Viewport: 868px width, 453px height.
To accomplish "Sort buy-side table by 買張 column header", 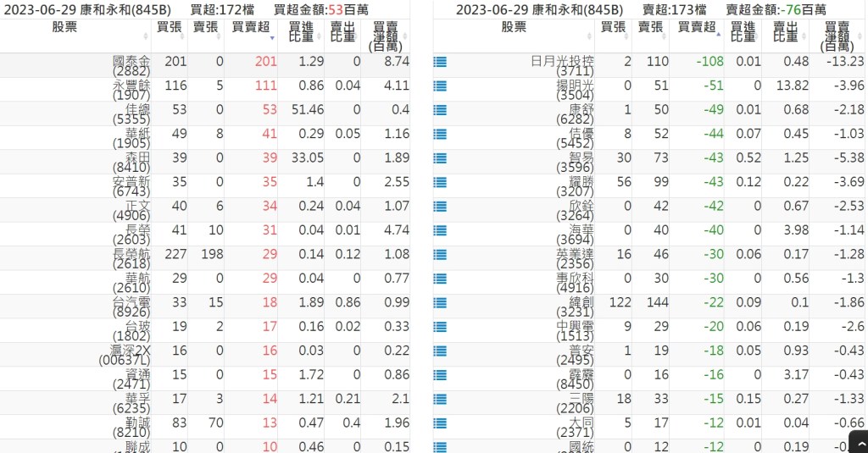I will tap(170, 31).
